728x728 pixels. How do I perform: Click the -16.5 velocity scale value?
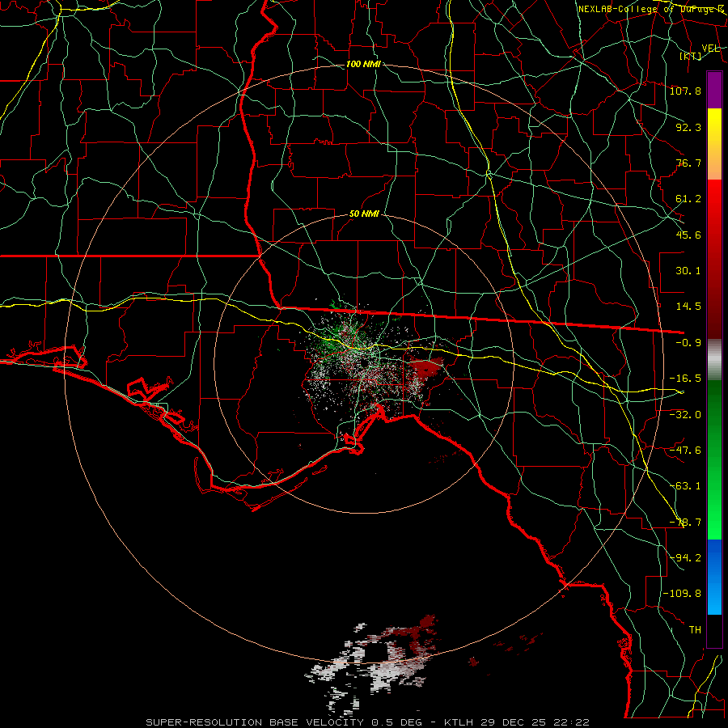click(685, 379)
